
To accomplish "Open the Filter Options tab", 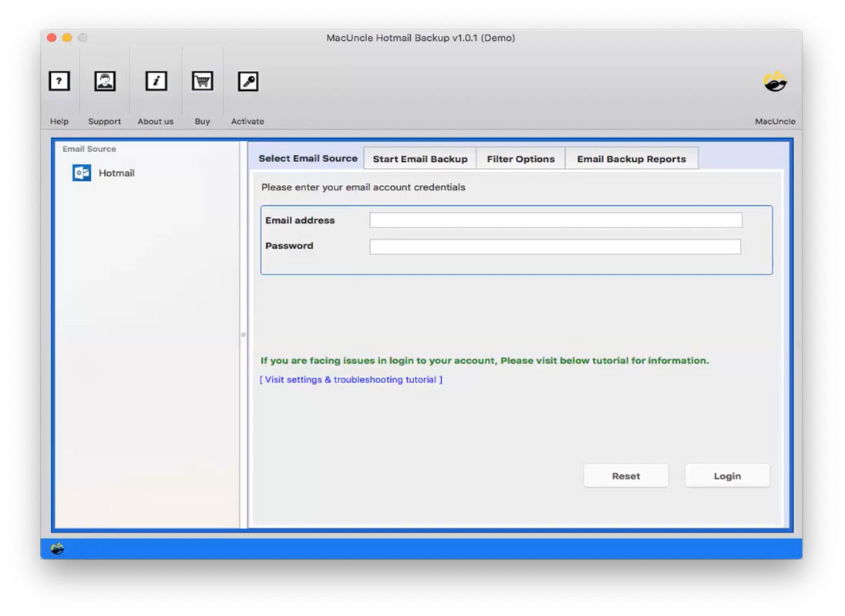I will point(521,158).
